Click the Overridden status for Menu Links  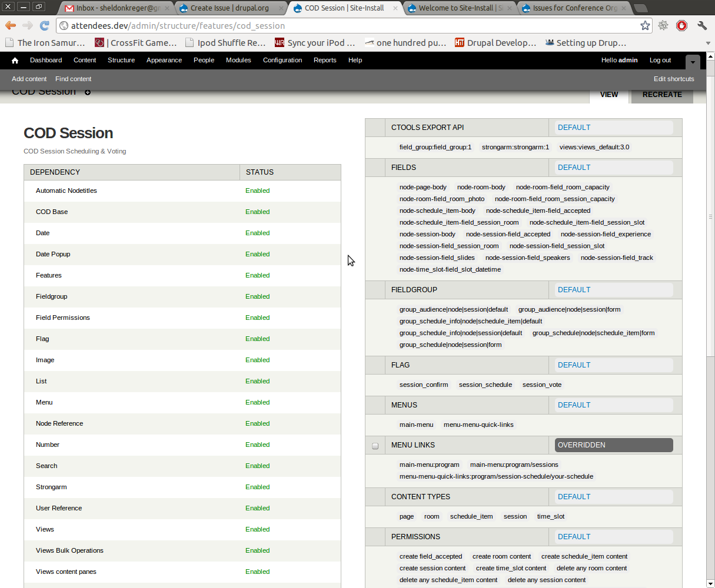point(613,445)
